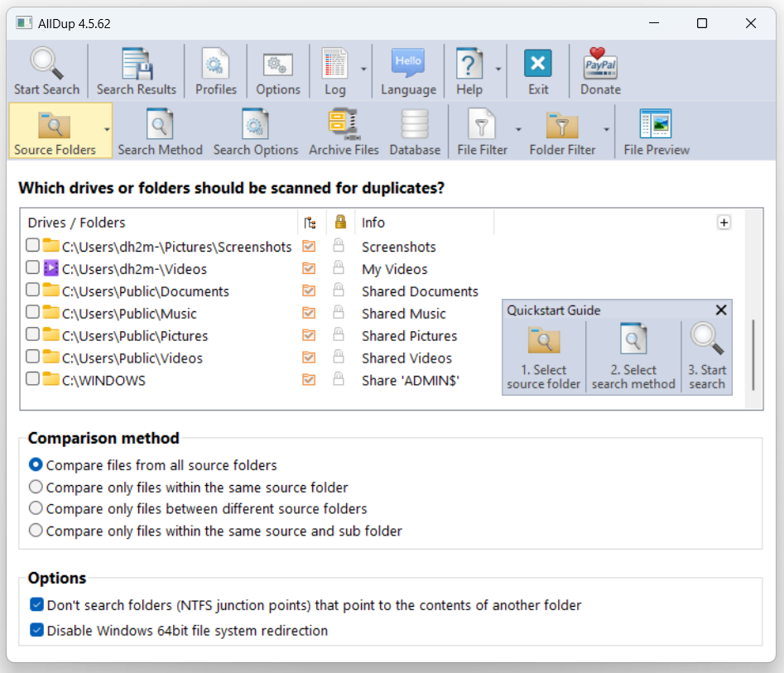This screenshot has width=784, height=673.
Task: Click the folder list vertical scrollbar
Action: click(753, 355)
